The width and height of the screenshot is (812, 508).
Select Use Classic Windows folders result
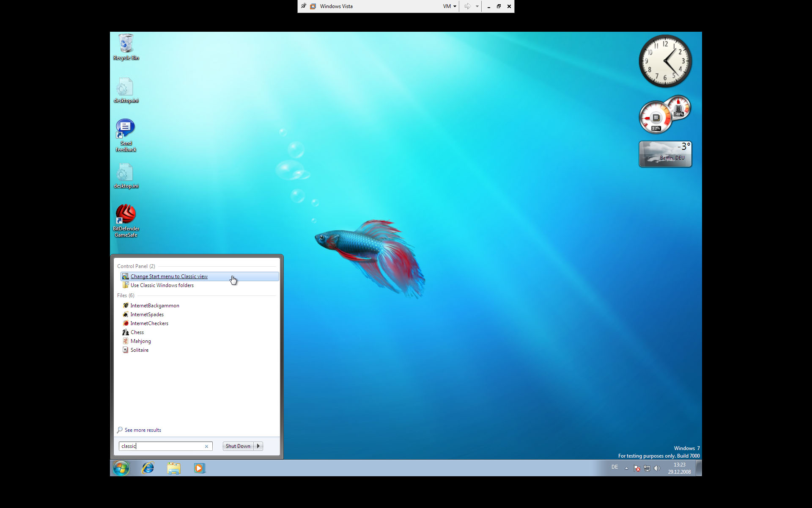162,285
